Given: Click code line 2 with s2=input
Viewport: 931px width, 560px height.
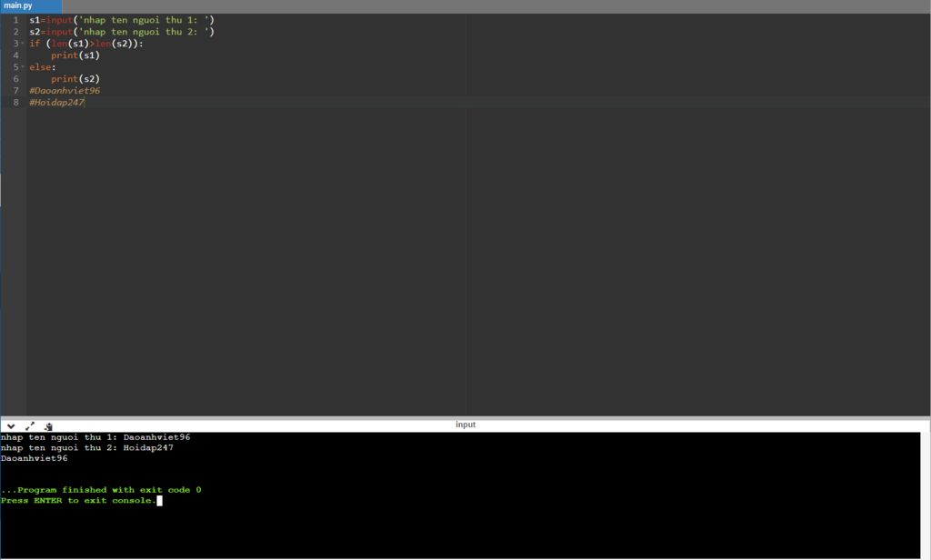Looking at the screenshot, I should click(122, 32).
